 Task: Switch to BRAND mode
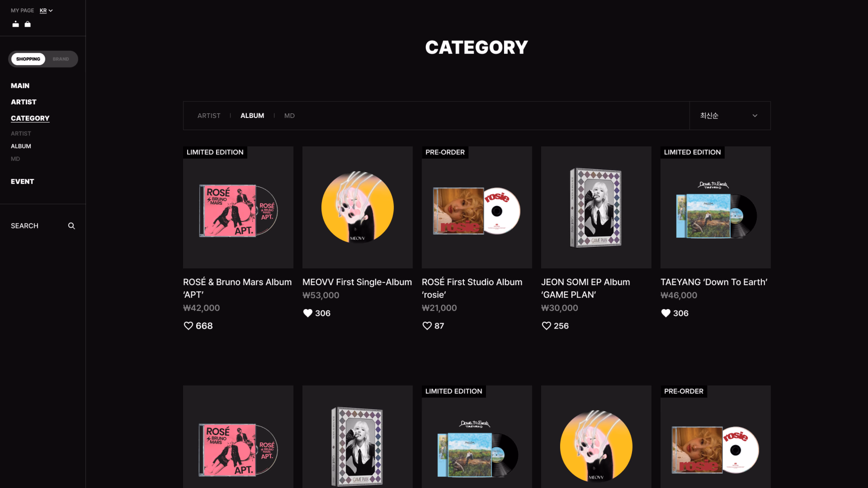pyautogui.click(x=61, y=59)
